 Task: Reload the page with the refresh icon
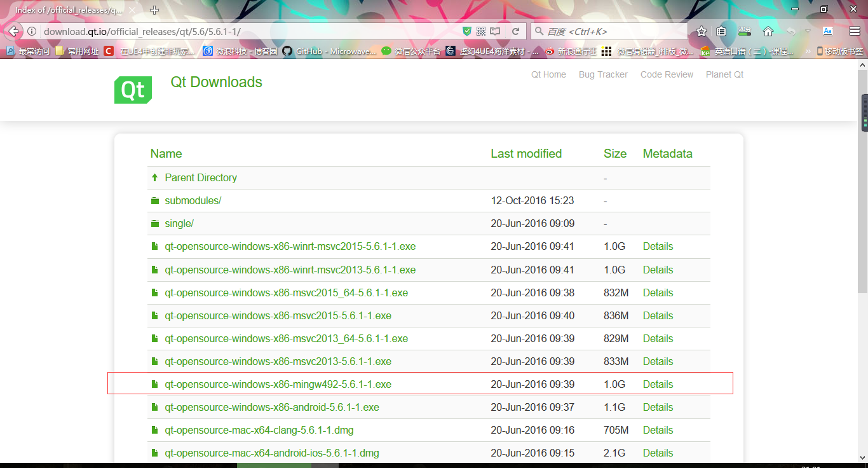[516, 31]
